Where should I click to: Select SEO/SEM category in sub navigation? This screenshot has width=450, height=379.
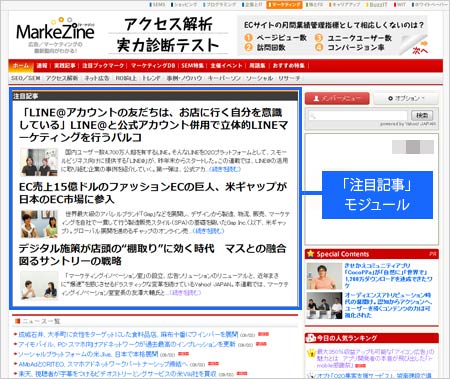(x=25, y=78)
